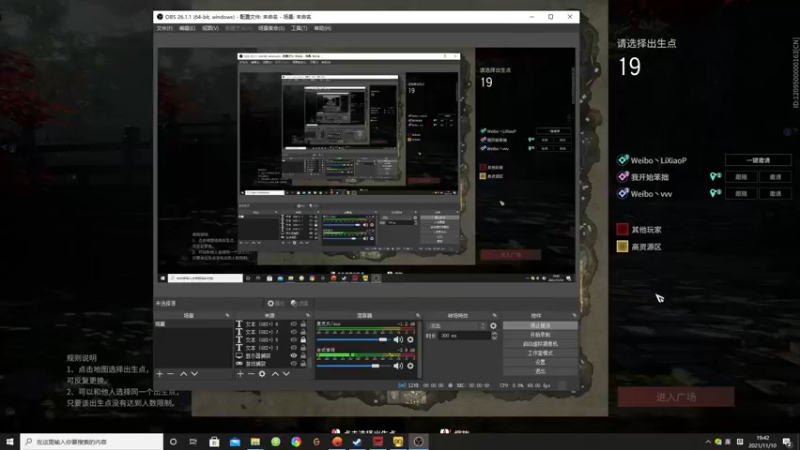
Task: Increase transition duration with up arrow
Action: (x=494, y=333)
